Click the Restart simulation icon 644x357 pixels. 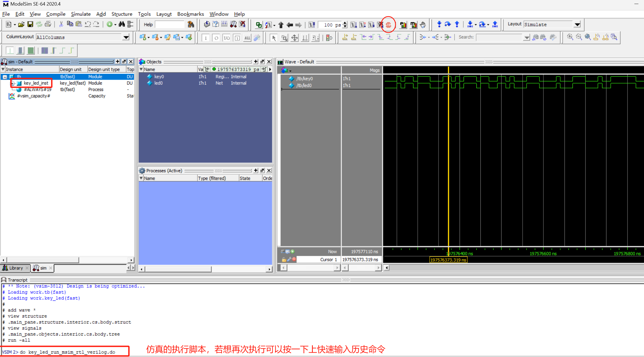(x=312, y=25)
